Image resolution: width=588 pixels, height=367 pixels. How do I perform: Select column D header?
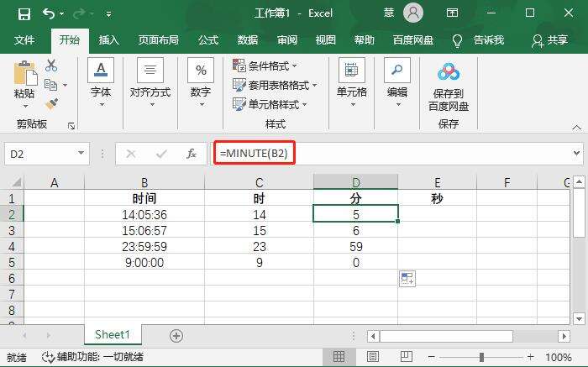[x=355, y=182]
